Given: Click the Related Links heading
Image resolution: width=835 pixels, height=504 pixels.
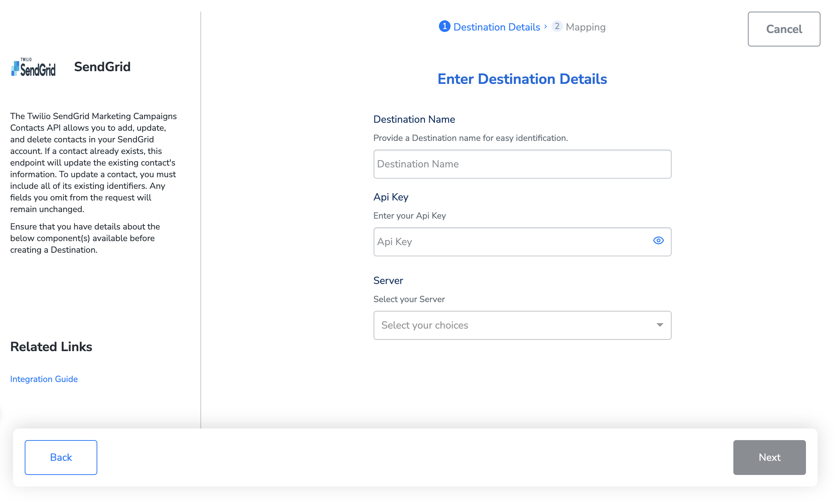Looking at the screenshot, I should click(51, 347).
